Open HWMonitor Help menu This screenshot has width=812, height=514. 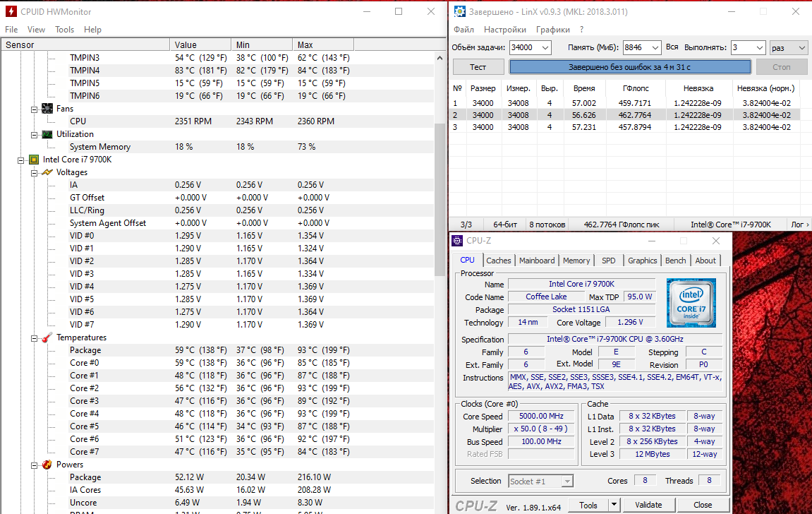pos(92,30)
